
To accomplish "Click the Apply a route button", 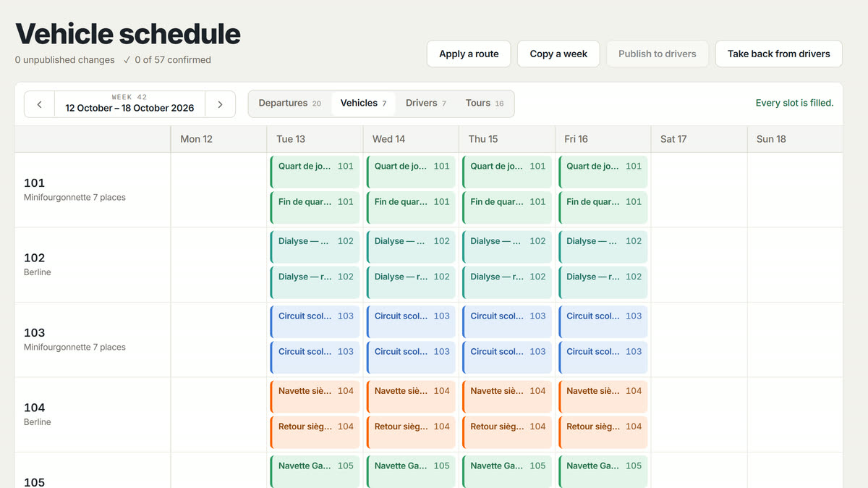I will coord(469,54).
